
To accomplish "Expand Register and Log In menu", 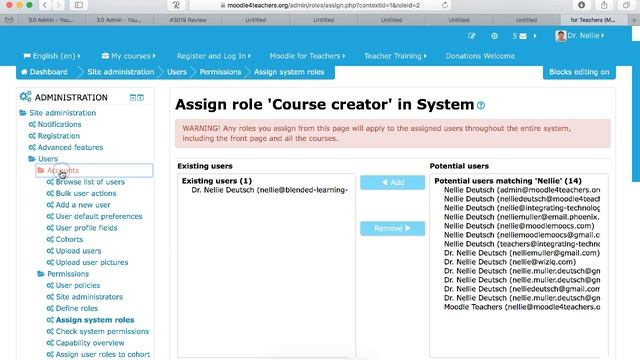I will coord(213,56).
